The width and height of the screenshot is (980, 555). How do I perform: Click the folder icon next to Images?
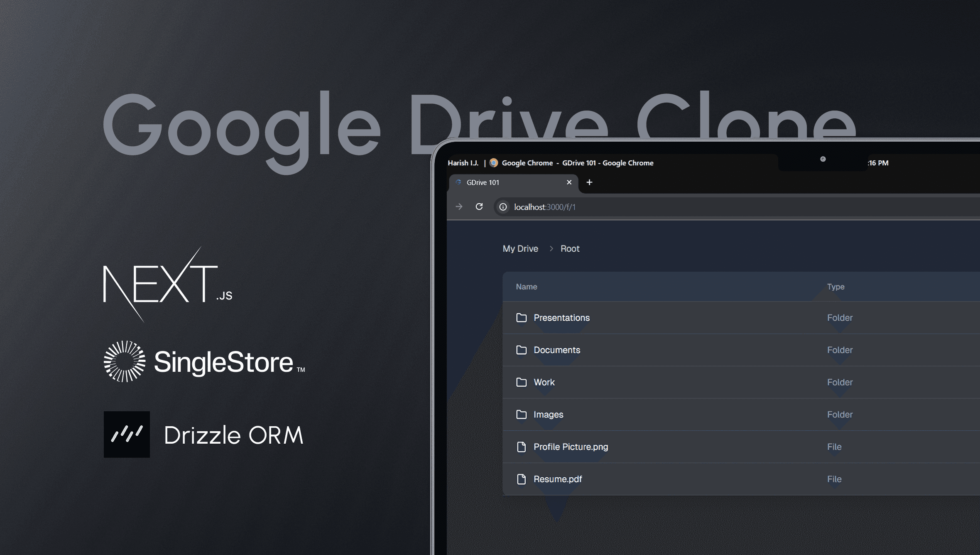pos(522,414)
